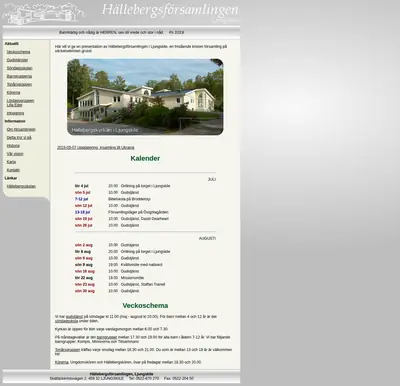Screen dimensions: 400x386
Task: Click the '7-12 jul' calendar date
Action: click(x=82, y=199)
